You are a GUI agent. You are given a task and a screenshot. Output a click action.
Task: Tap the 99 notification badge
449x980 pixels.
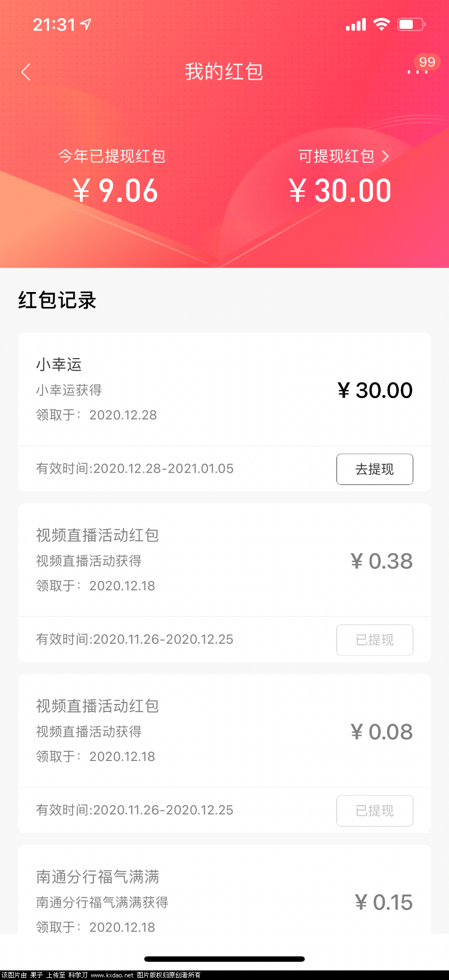click(427, 62)
